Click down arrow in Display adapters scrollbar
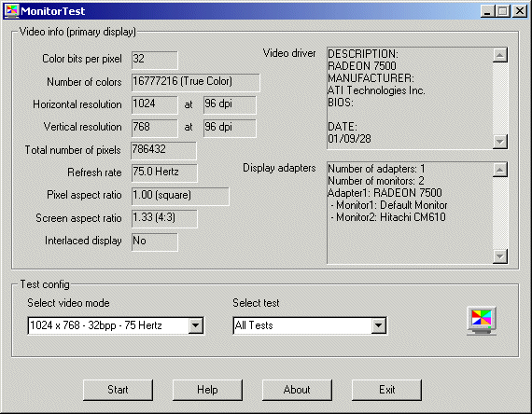Screen dimensions: 532x414 pyautogui.click(x=499, y=256)
